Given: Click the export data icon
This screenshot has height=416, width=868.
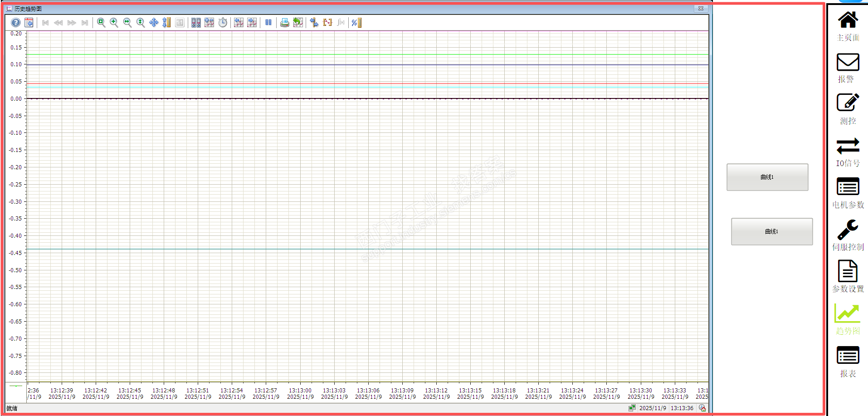Looking at the screenshot, I should click(x=298, y=23).
